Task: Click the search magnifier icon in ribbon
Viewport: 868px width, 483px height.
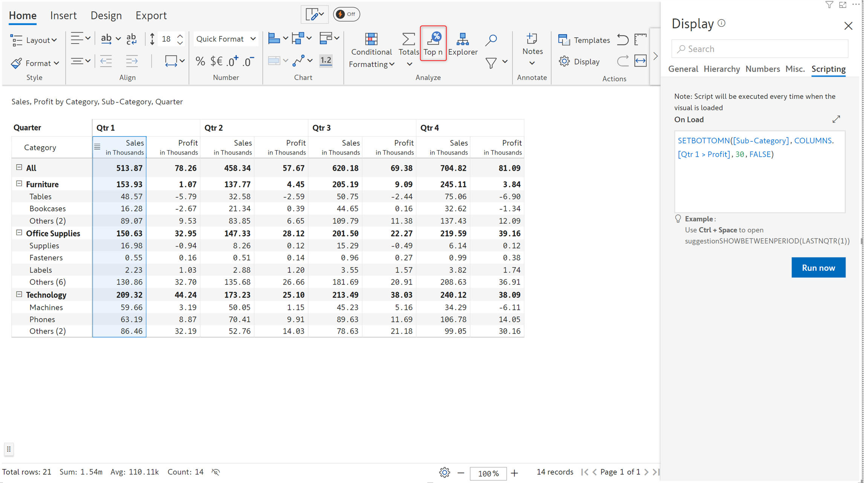Action: point(491,40)
